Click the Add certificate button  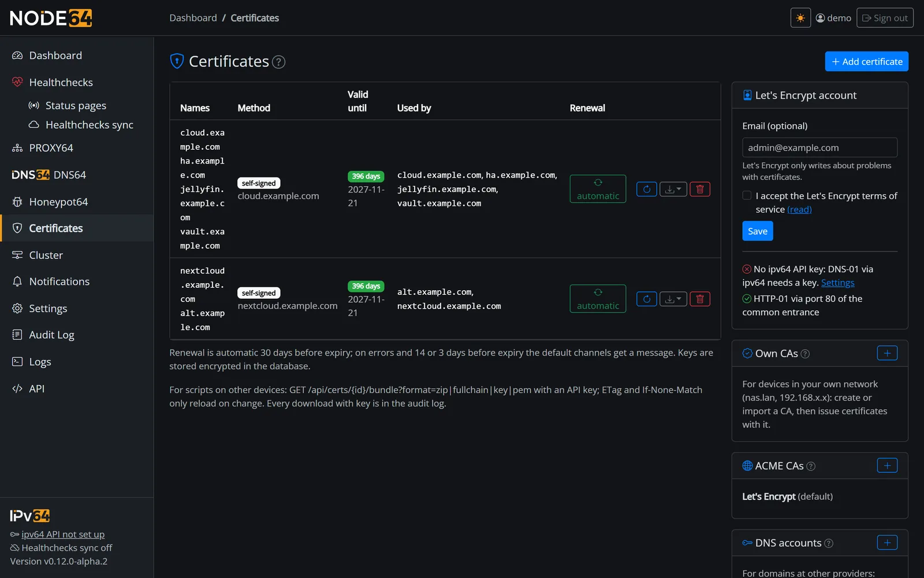[x=866, y=61]
